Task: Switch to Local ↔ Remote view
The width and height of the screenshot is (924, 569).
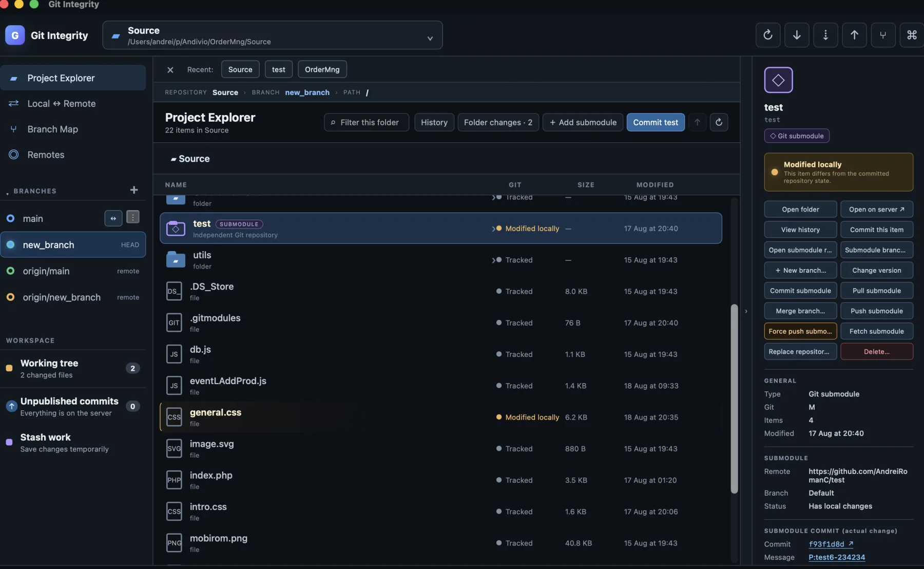Action: 73,104
